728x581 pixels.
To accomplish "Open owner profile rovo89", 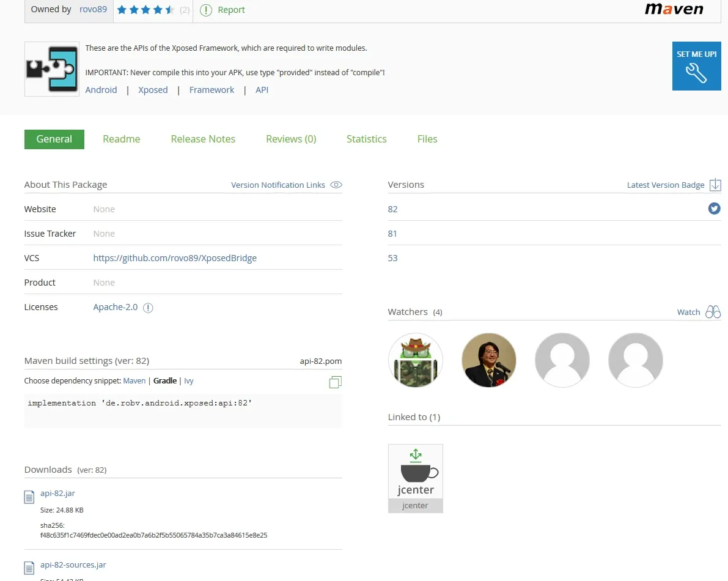I will [93, 9].
